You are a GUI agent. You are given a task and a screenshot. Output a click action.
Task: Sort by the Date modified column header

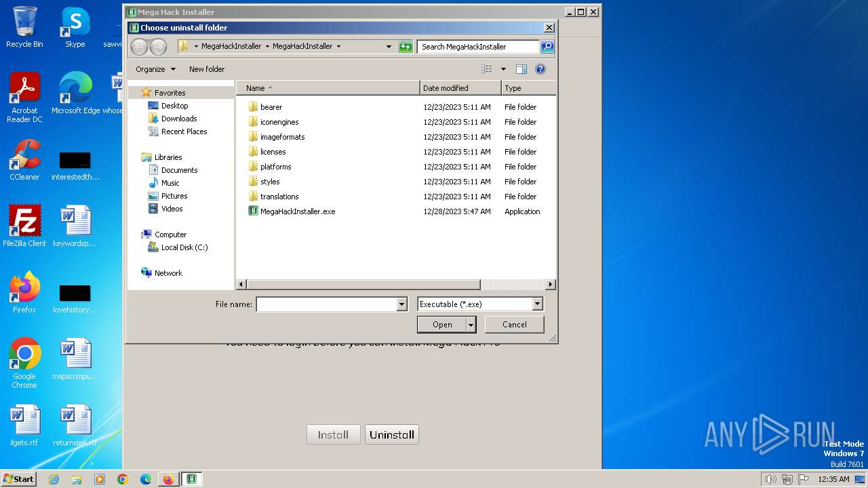(460, 88)
